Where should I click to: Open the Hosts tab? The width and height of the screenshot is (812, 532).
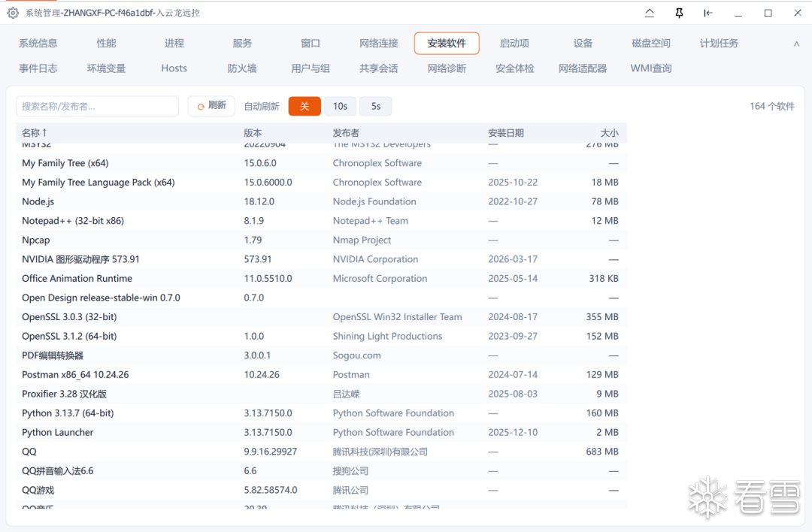click(174, 68)
